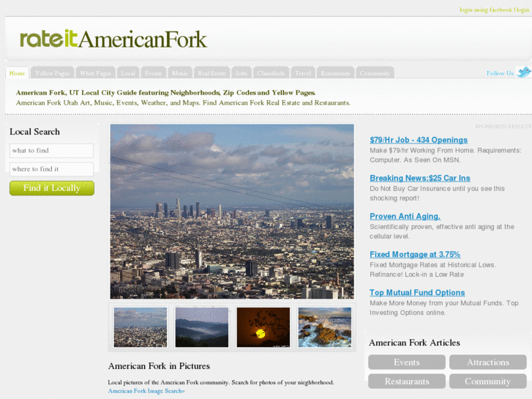Click the Find it Locally button
Viewport: 532px width, 399px height.
coord(52,188)
